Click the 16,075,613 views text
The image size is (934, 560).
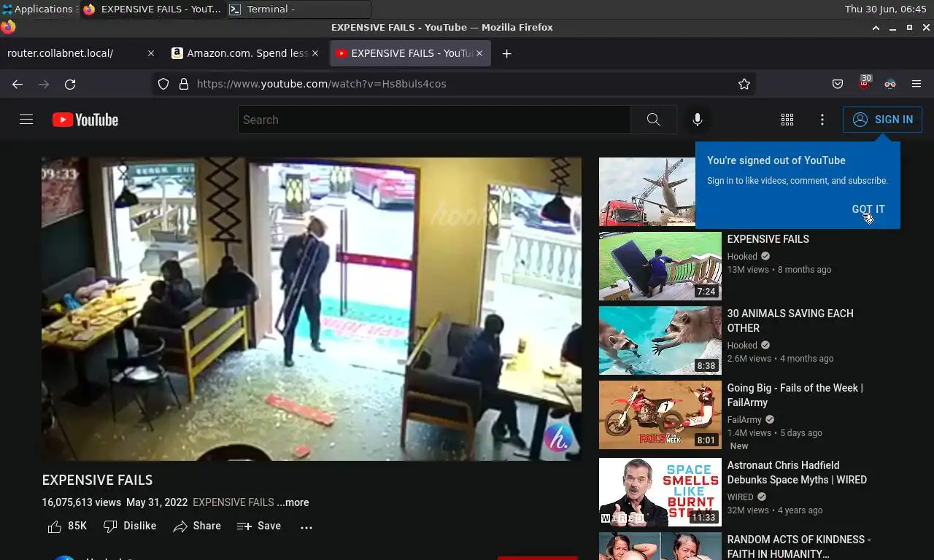[82, 502]
